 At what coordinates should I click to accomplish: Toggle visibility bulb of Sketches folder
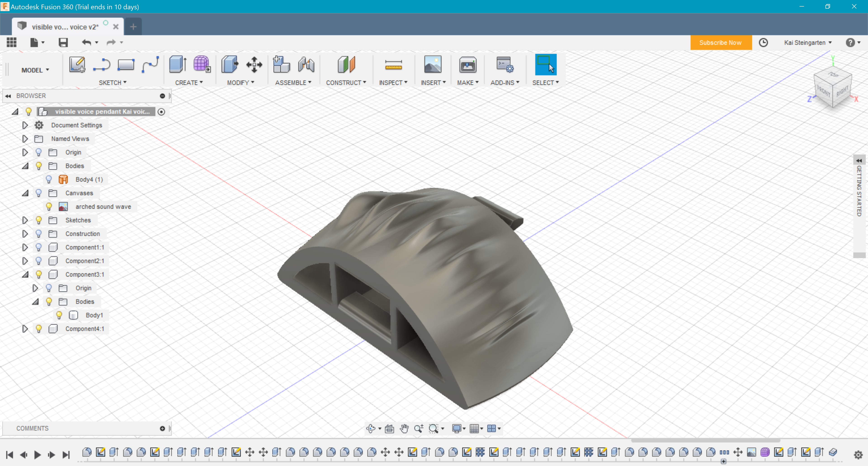(39, 220)
